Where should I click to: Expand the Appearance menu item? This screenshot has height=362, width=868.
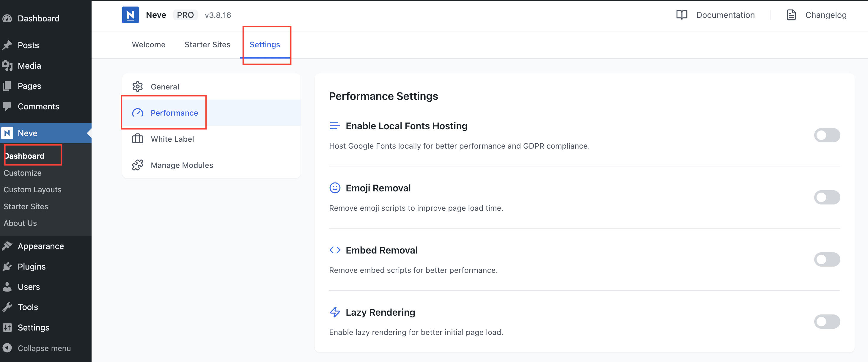[40, 246]
